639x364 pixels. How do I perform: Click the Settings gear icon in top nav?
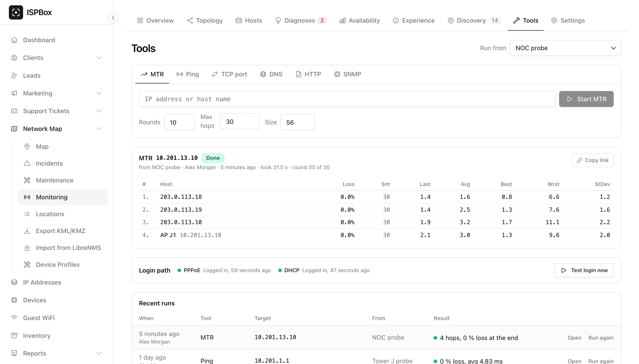pos(554,21)
